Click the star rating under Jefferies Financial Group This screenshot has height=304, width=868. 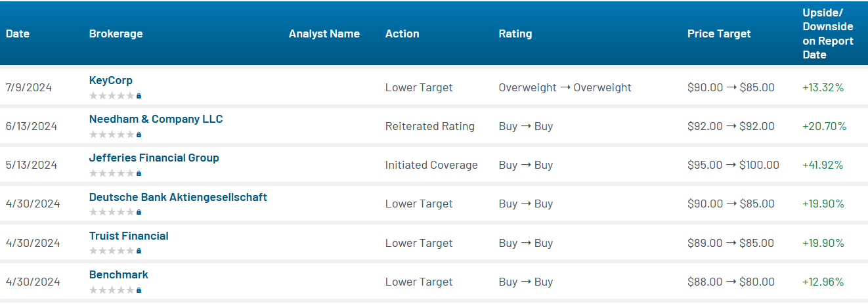pyautogui.click(x=112, y=173)
